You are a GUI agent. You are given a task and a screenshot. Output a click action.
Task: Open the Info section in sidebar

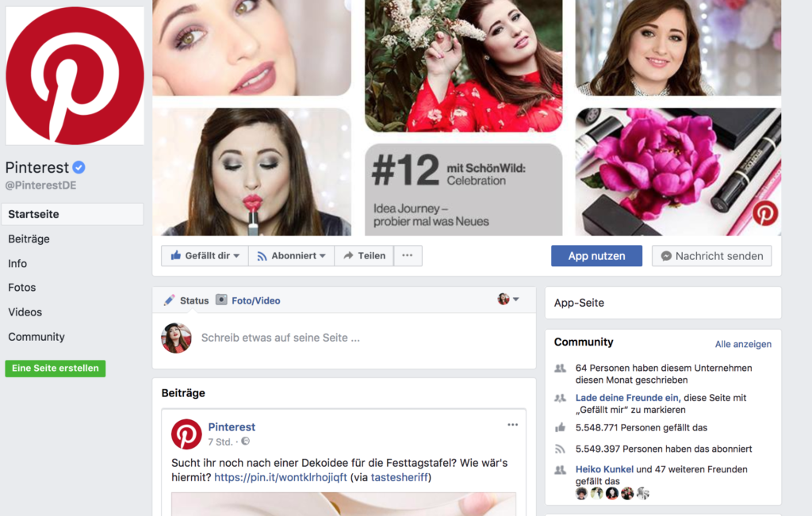click(17, 263)
